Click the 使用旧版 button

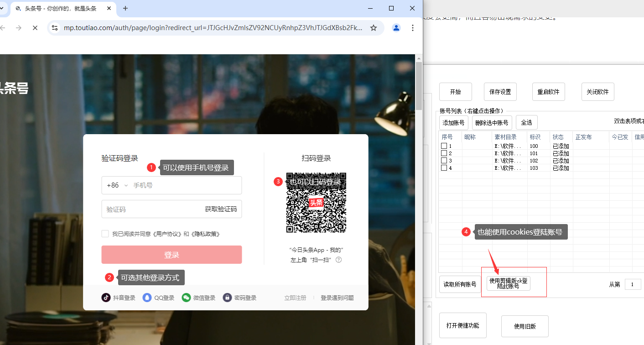coord(525,326)
